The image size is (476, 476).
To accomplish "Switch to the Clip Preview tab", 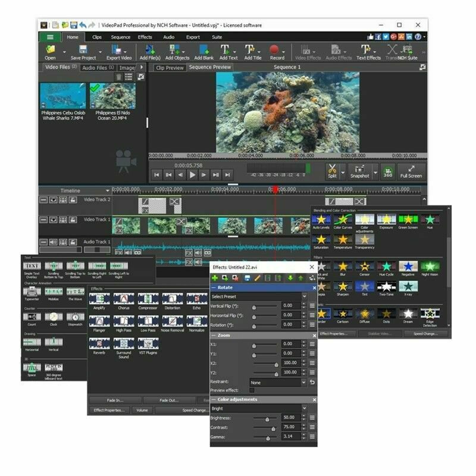I will pyautogui.click(x=170, y=68).
